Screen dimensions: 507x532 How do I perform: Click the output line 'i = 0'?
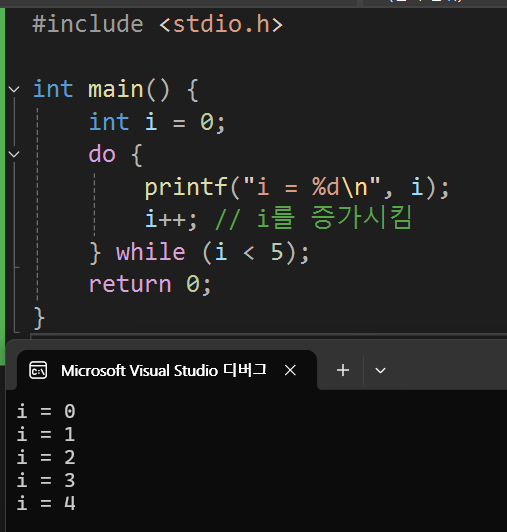click(x=46, y=412)
